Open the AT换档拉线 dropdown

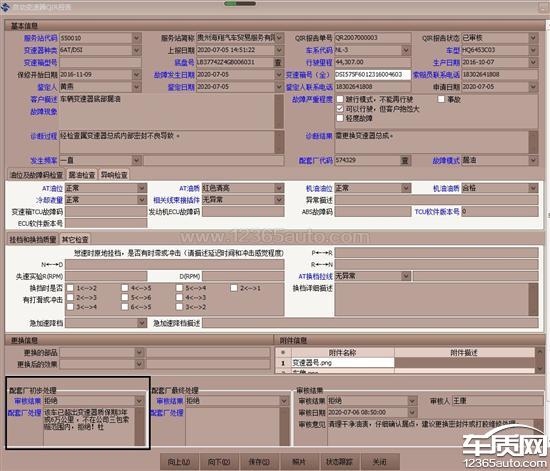click(x=406, y=276)
